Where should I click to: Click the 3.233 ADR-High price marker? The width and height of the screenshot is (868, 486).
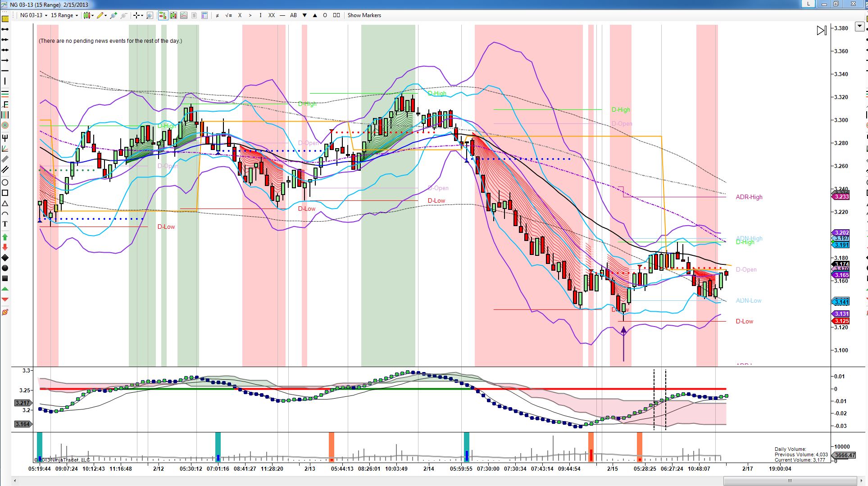[841, 197]
